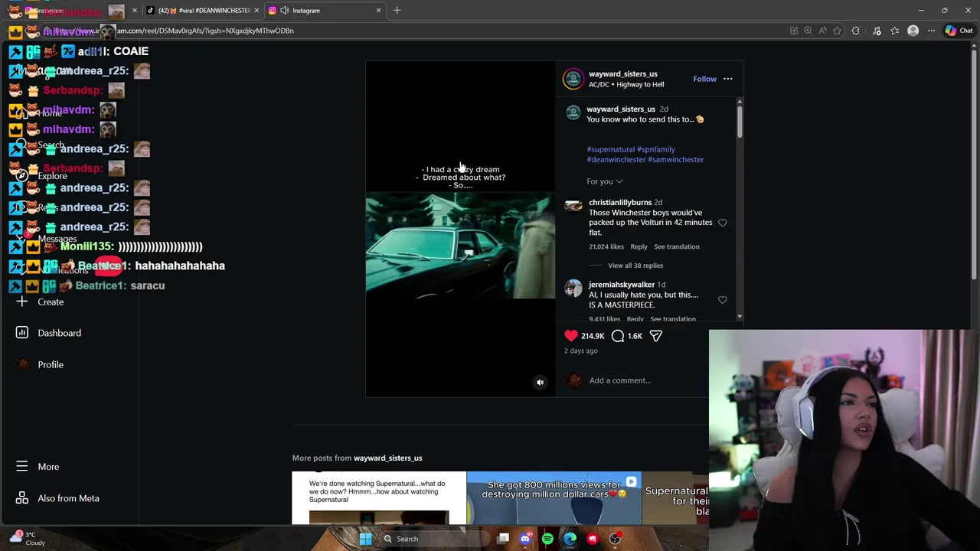This screenshot has height=551, width=980.
Task: Open the browser profile avatar icon
Action: point(913,31)
